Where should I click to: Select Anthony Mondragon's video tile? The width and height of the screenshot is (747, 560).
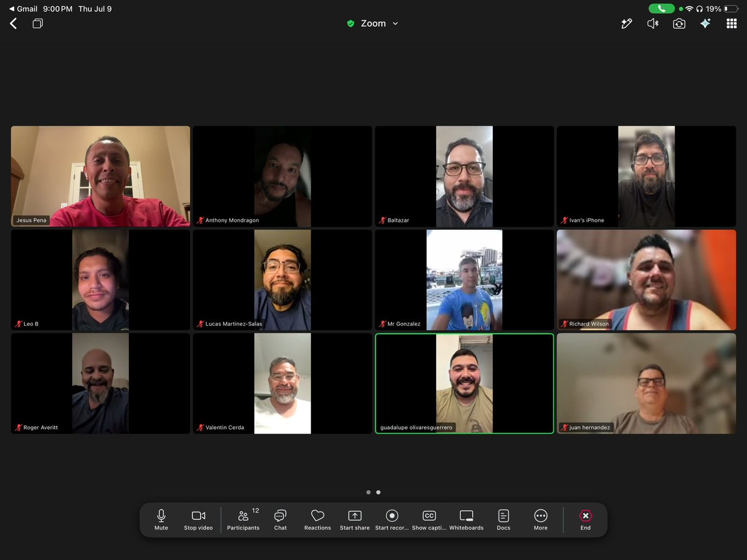[x=282, y=176]
